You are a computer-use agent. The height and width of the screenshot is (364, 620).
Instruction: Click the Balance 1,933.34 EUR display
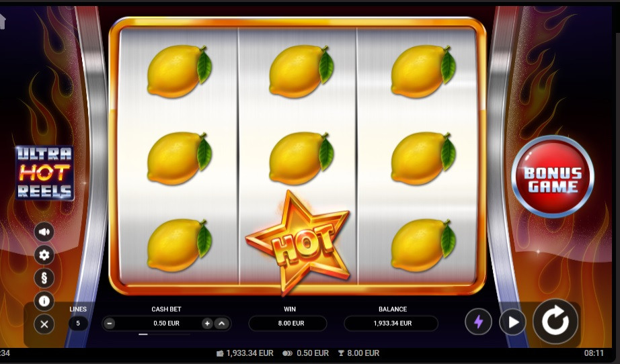coord(391,323)
